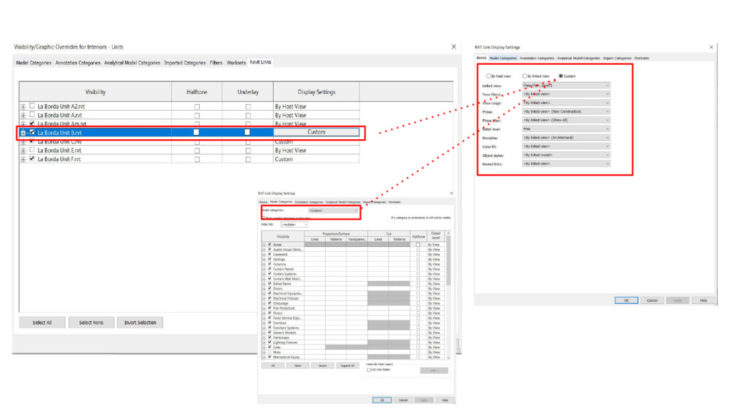Screen dimensions: 730x411
Task: Close the RVT Link Display Settings dialog
Action: [x=708, y=47]
